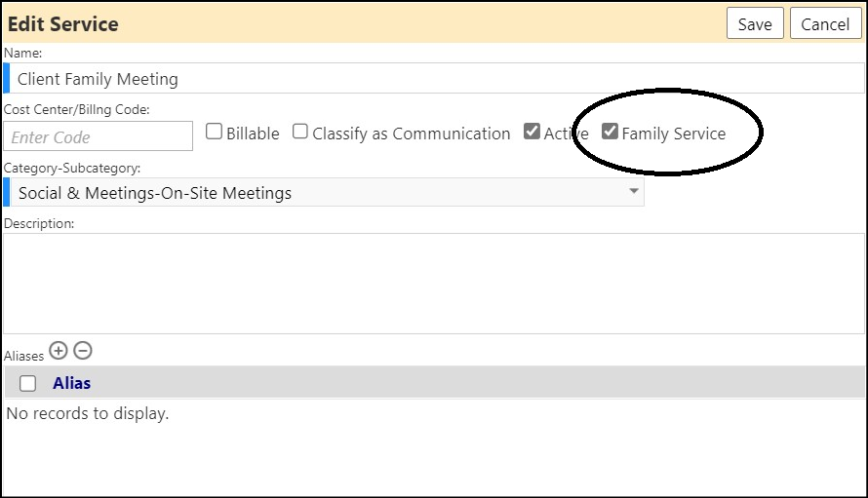Uncheck the Active checkbox
This screenshot has width=868, height=498.
point(532,132)
